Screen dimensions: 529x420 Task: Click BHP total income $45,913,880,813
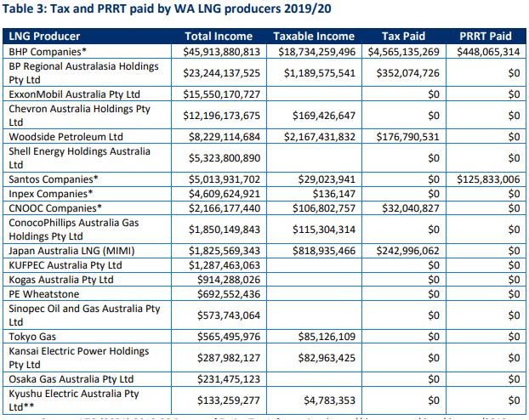(222, 52)
